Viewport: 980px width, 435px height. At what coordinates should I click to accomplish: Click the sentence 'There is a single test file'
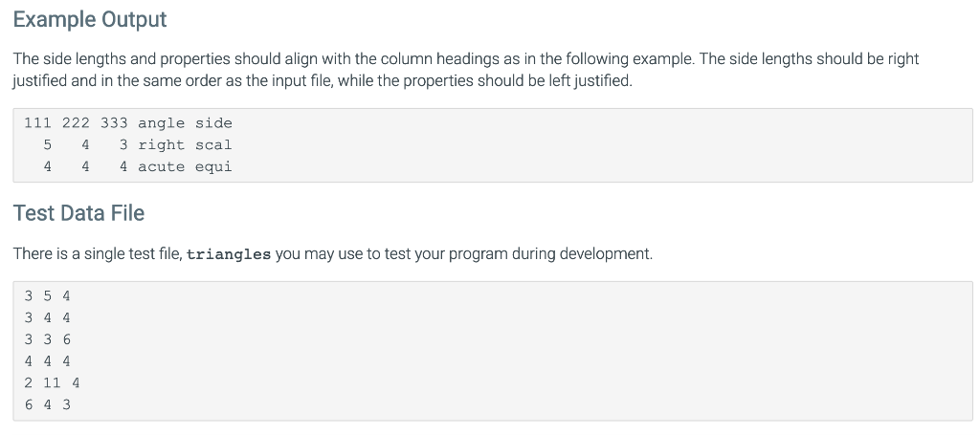(x=333, y=254)
